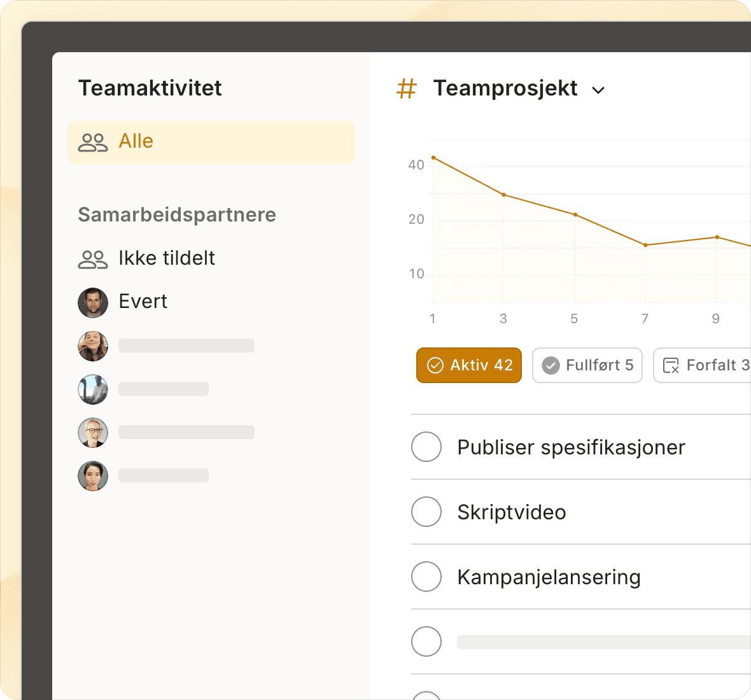Click the checkmark icon in Aktiv 42
Screen dimensions: 751x700
point(435,365)
